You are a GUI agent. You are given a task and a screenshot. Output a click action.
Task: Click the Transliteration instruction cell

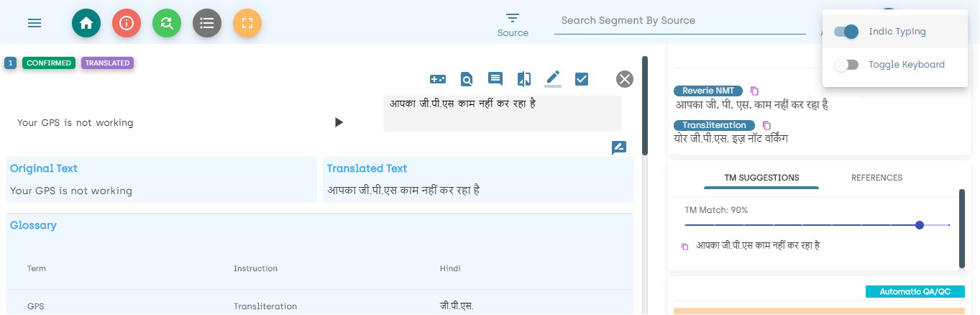point(265,306)
